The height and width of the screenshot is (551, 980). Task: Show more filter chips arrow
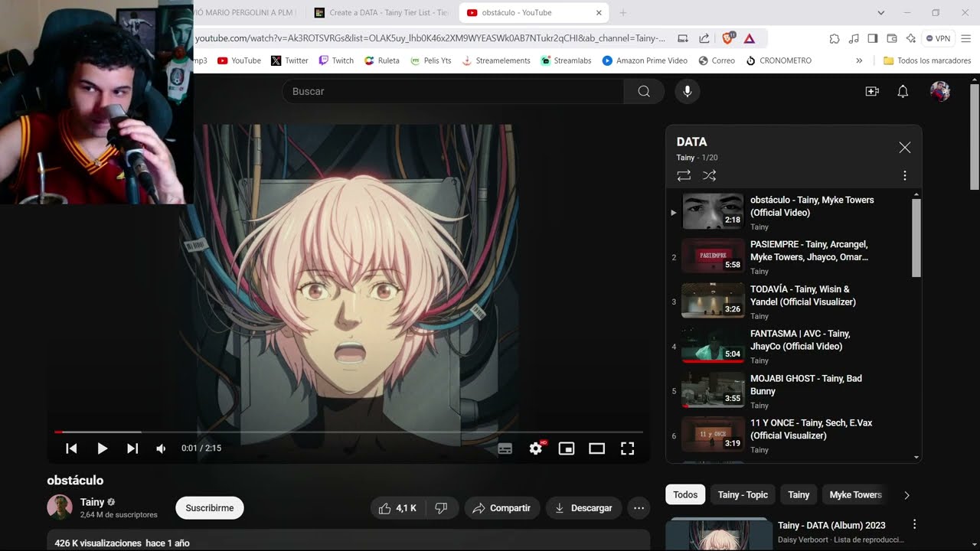pyautogui.click(x=906, y=495)
